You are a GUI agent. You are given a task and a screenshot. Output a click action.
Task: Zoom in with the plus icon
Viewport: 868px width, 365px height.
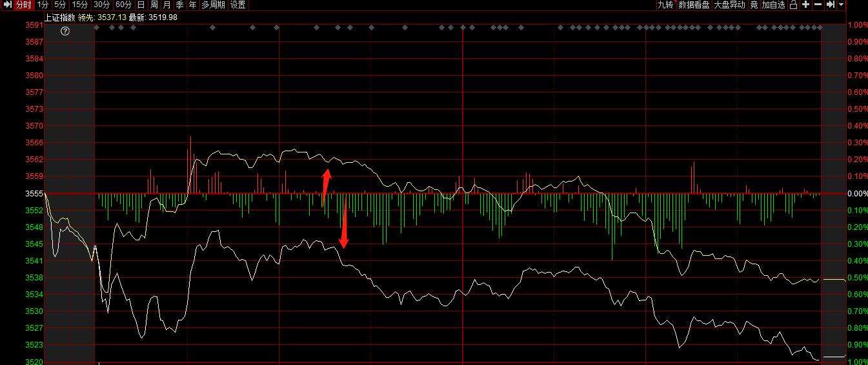(805, 5)
